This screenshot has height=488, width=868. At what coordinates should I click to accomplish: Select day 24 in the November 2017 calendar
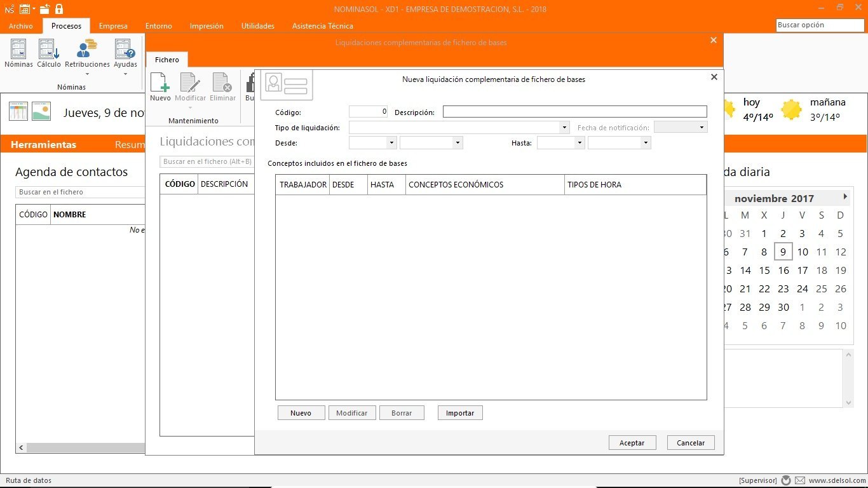(x=803, y=289)
